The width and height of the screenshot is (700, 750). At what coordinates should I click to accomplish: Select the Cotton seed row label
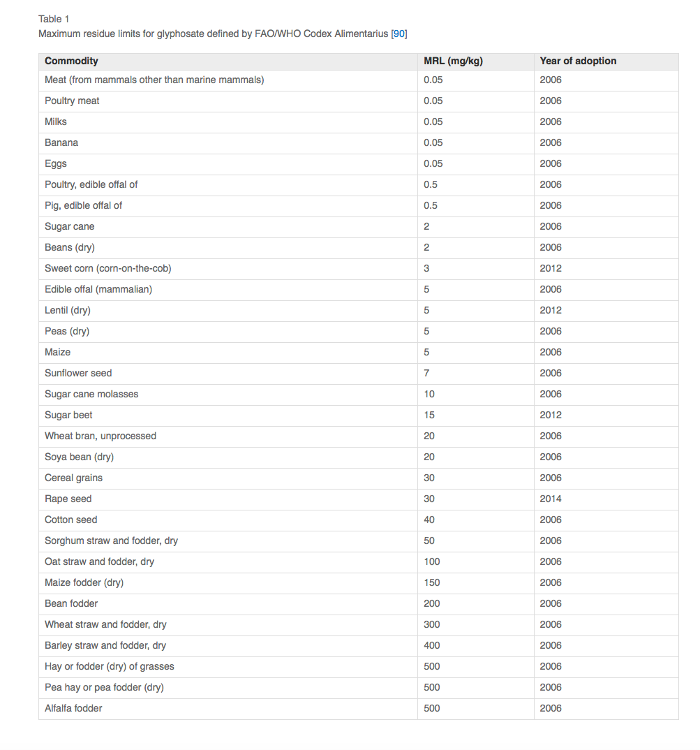pos(70,520)
